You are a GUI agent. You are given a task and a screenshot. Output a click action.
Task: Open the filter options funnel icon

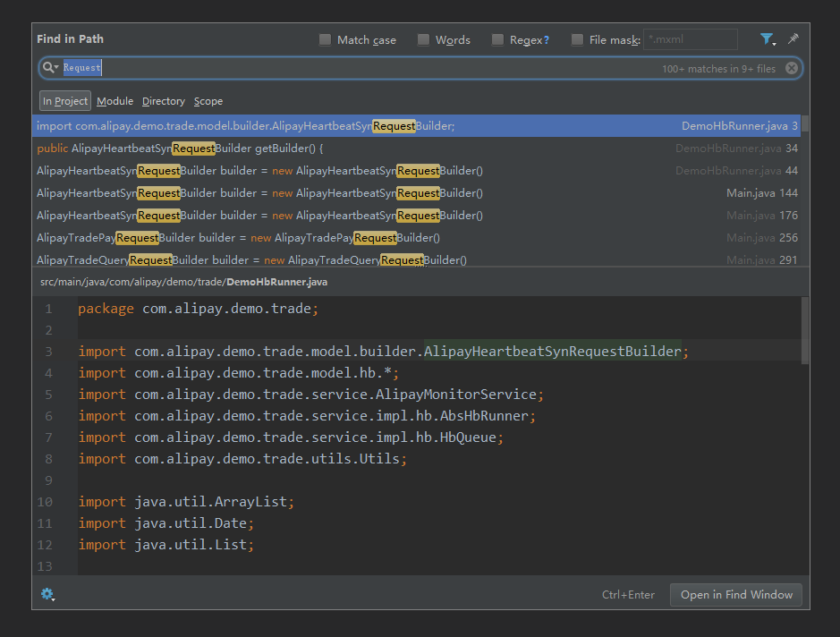[x=768, y=39]
